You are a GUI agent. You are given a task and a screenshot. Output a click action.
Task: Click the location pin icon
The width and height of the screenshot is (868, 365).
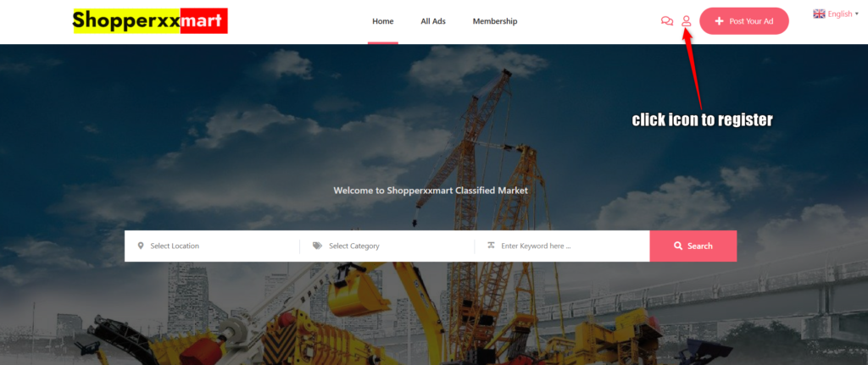pyautogui.click(x=141, y=246)
